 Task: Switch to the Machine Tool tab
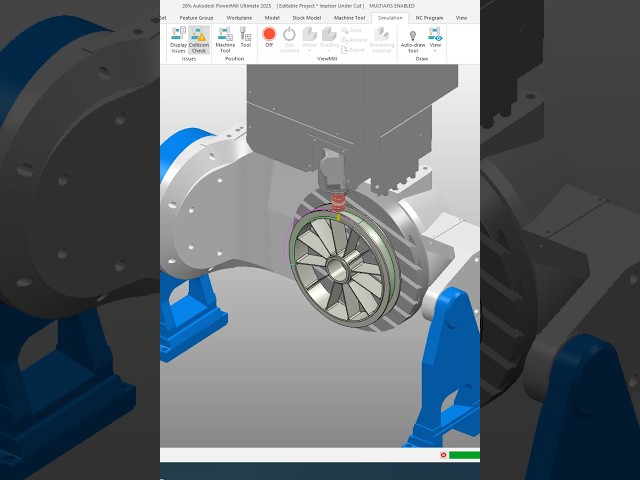(x=349, y=18)
